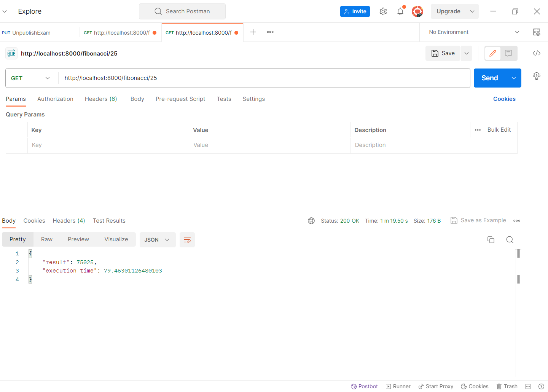Open the settings gear icon

pyautogui.click(x=383, y=11)
